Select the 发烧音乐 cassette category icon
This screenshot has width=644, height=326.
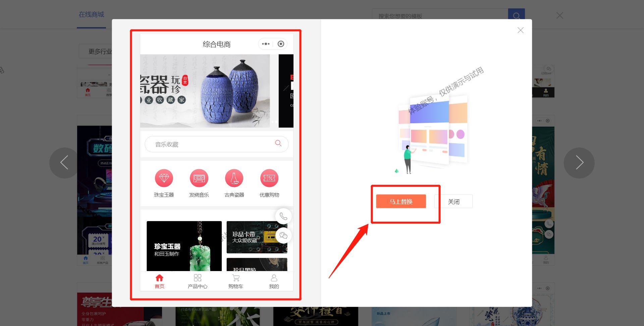click(199, 178)
